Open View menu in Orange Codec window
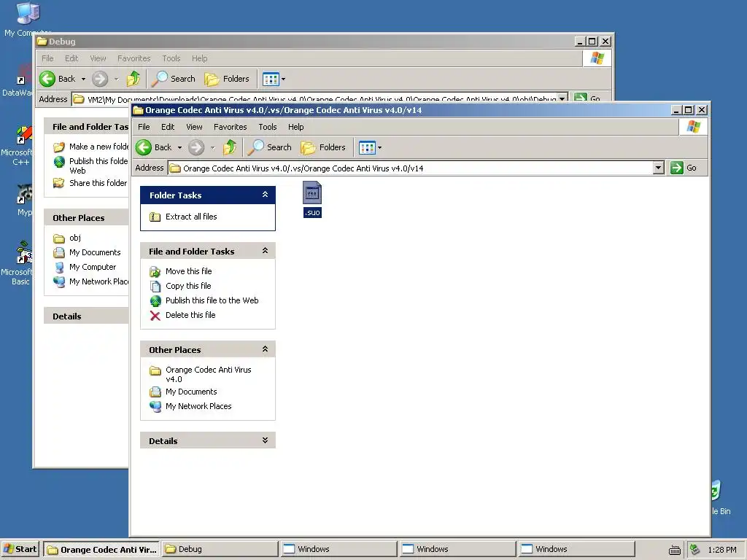 (194, 127)
